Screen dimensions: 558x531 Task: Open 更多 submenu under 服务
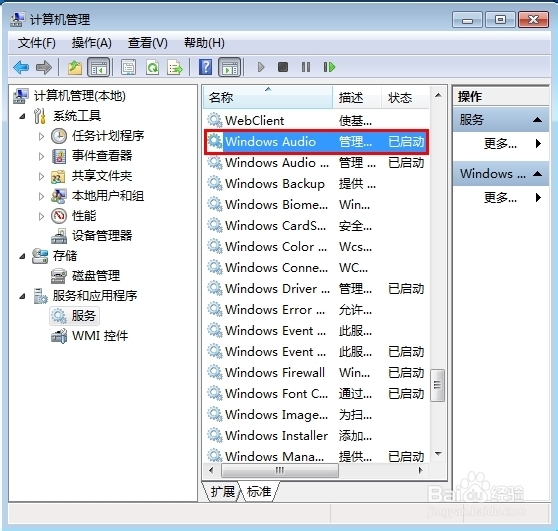click(501, 143)
